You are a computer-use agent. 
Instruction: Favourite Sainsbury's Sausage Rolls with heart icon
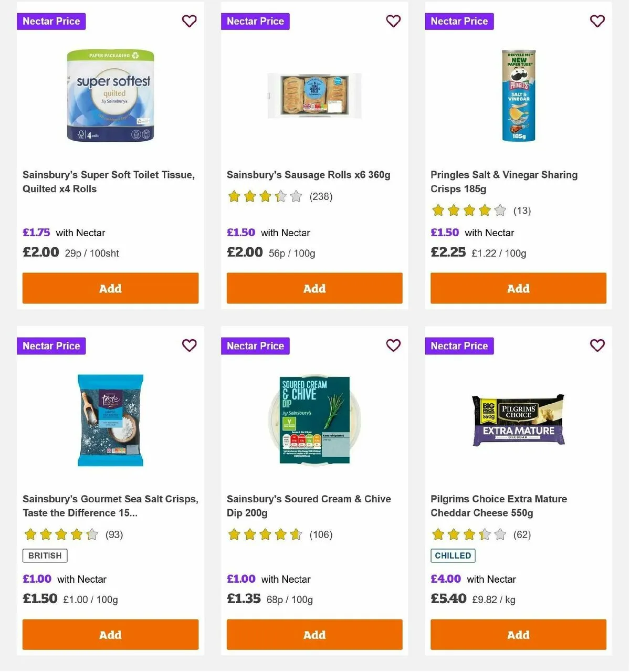(393, 21)
